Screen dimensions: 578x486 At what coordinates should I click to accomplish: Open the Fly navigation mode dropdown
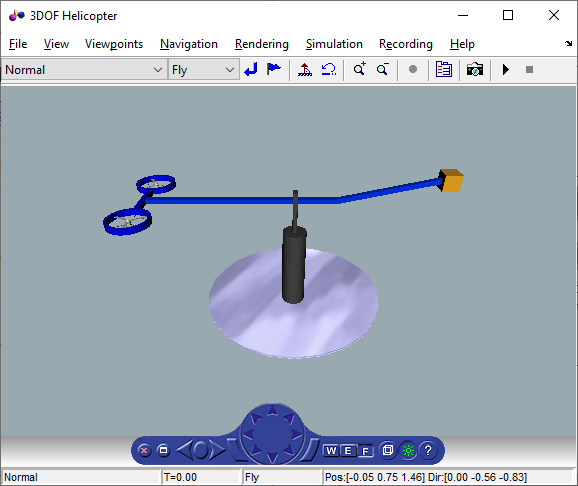coord(204,69)
